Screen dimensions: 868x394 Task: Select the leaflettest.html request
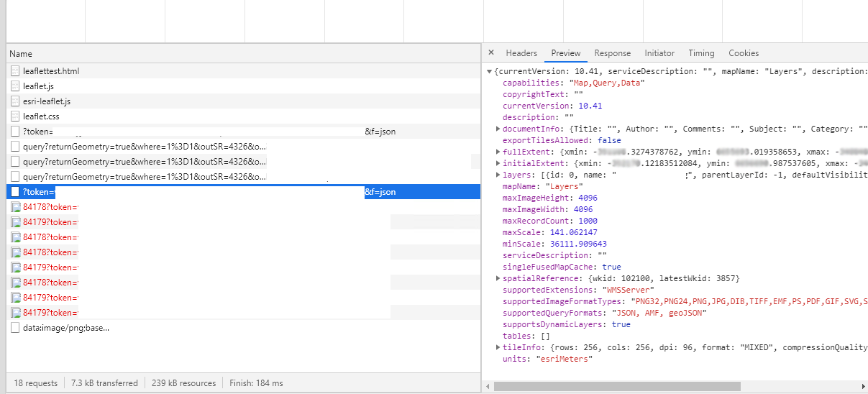244,71
